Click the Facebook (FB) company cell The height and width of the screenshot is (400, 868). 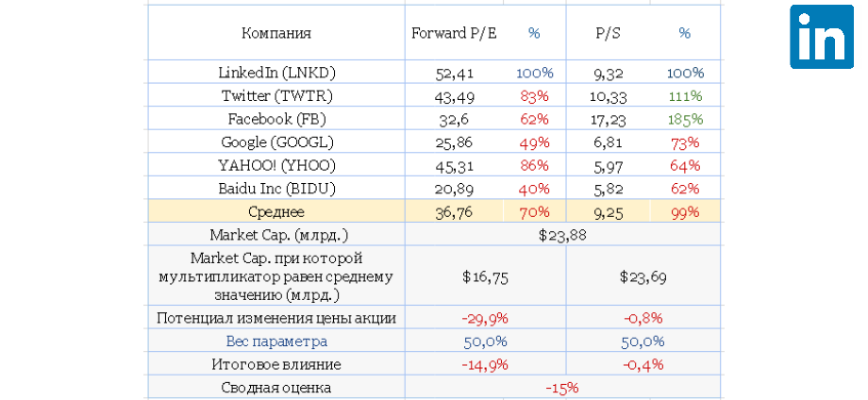[276, 119]
